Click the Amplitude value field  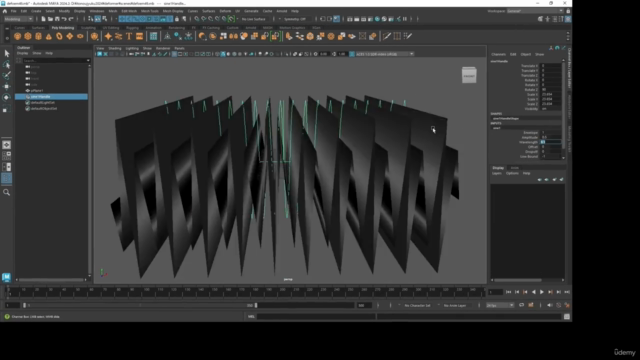(550, 137)
